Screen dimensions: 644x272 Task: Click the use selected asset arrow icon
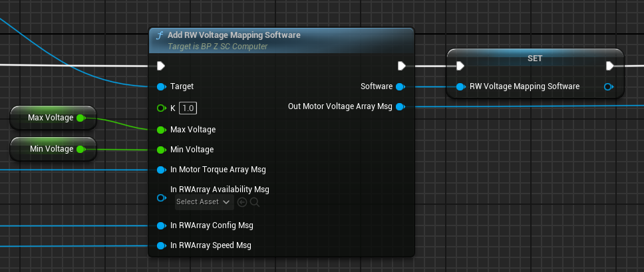[x=242, y=202]
